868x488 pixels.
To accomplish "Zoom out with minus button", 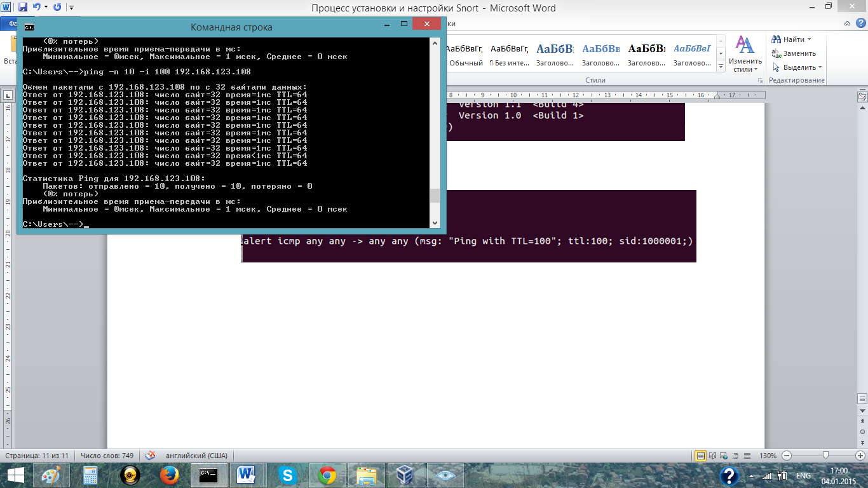I will pos(787,456).
